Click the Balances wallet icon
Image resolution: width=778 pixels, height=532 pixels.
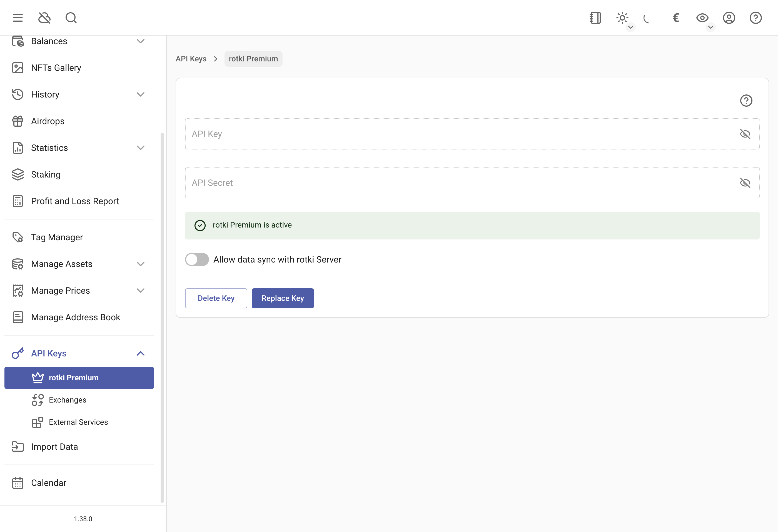18,41
